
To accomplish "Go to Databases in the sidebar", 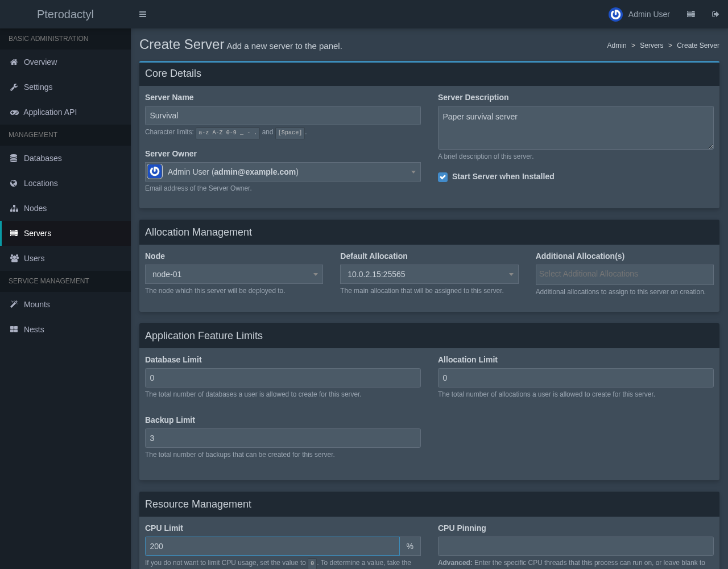I will pyautogui.click(x=65, y=158).
